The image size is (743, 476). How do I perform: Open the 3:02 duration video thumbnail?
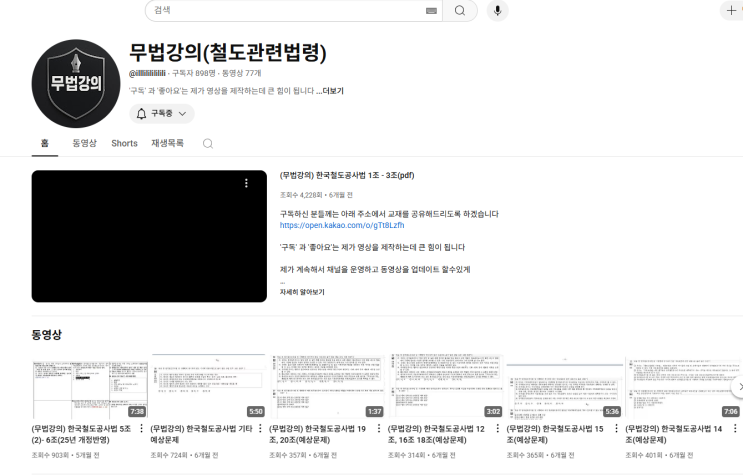coord(445,386)
